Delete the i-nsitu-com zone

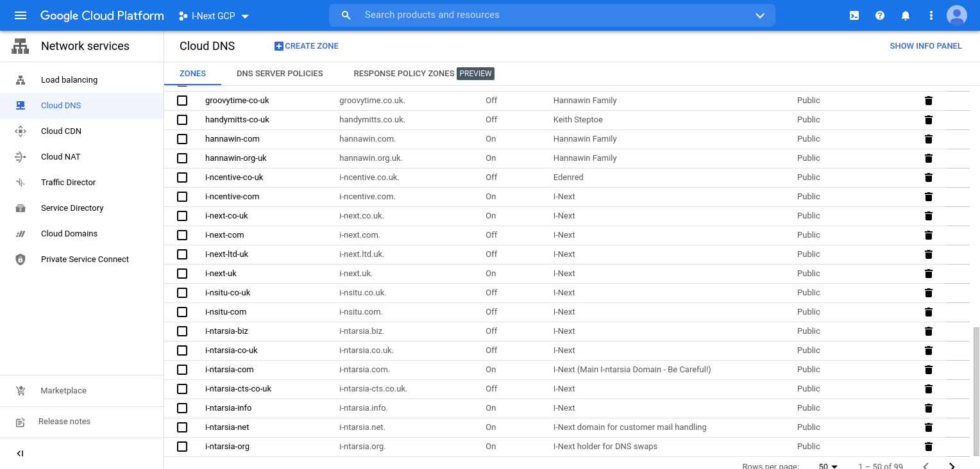pos(928,312)
